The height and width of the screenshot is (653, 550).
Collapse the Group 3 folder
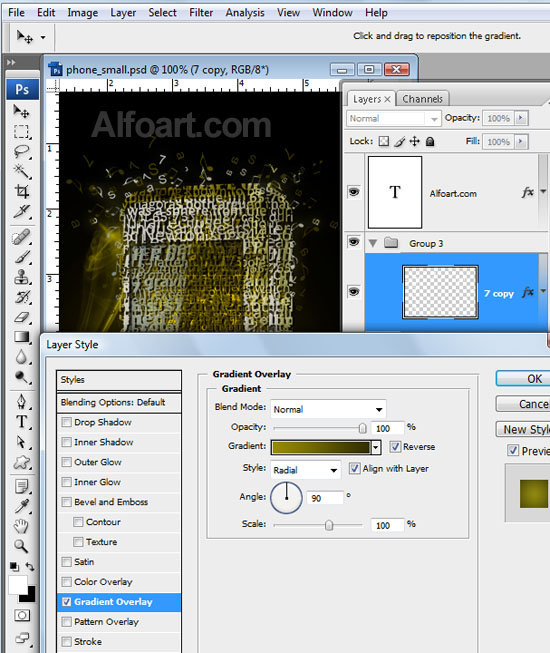point(373,243)
